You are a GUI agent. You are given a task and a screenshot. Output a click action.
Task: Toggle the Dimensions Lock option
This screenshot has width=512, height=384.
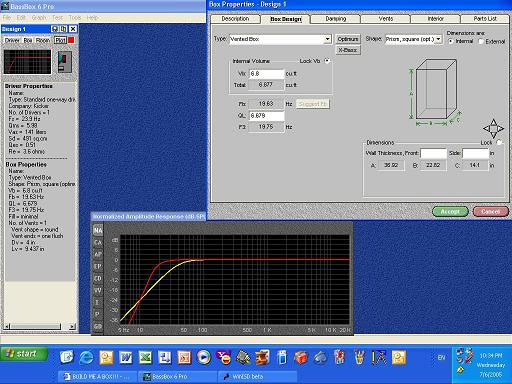pos(499,142)
